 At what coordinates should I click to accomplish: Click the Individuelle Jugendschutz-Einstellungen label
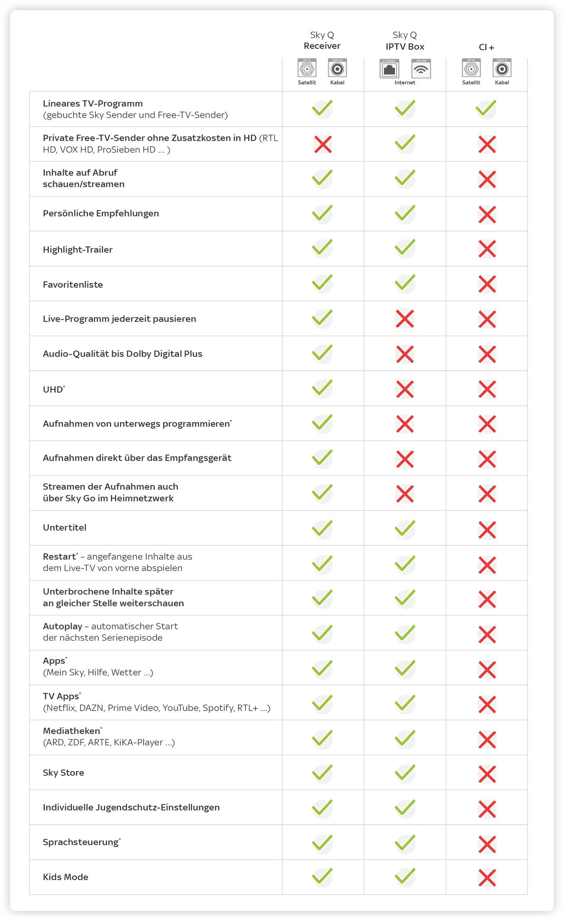tap(131, 807)
